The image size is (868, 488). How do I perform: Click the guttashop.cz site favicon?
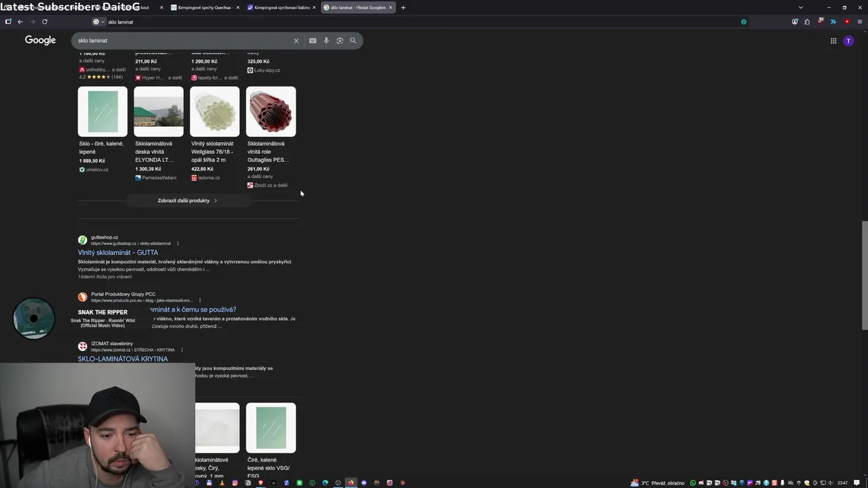[x=82, y=240]
